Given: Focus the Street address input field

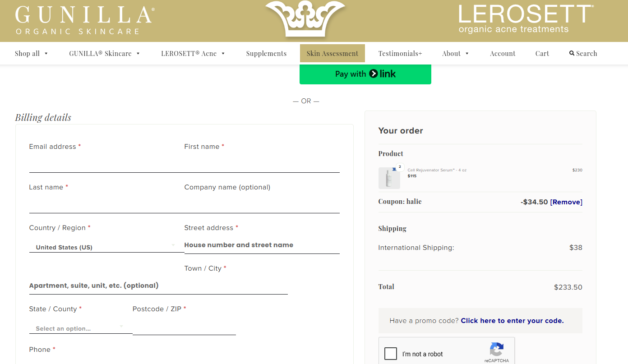Looking at the screenshot, I should [262, 245].
